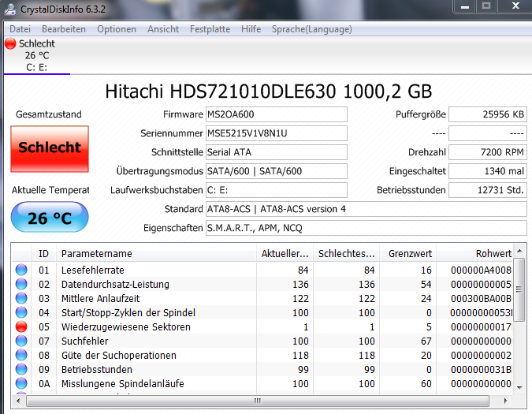
Task: Click the Schnittstelle field Serial ATA
Action: pyautogui.click(x=276, y=152)
